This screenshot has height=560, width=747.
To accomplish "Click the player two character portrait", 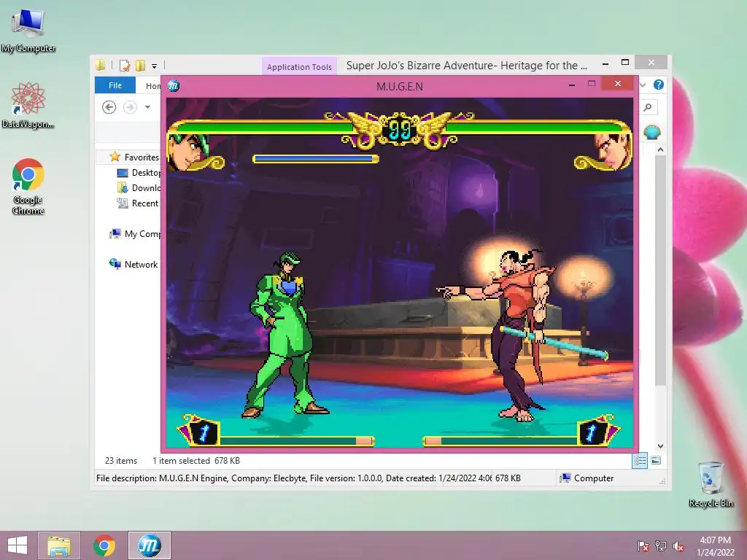I will click(612, 152).
